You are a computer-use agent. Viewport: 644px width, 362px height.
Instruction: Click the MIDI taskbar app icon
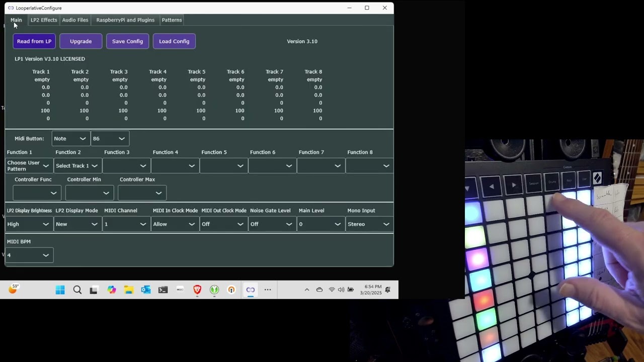click(180, 290)
